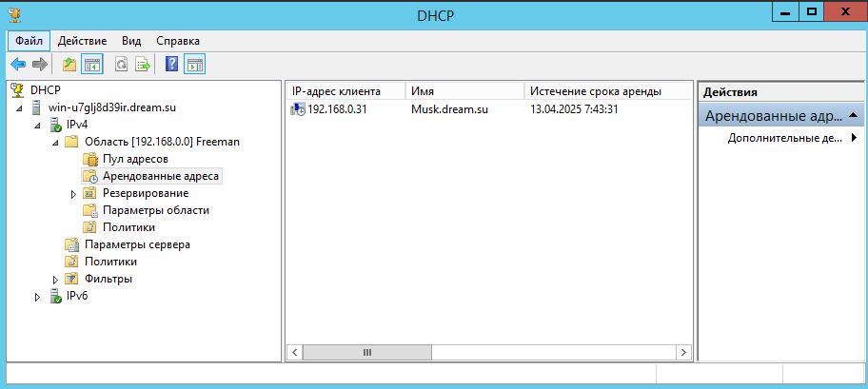Click the scope Политики icon under Freeman
Image resolution: width=868 pixels, height=389 pixels.
pos(89,227)
